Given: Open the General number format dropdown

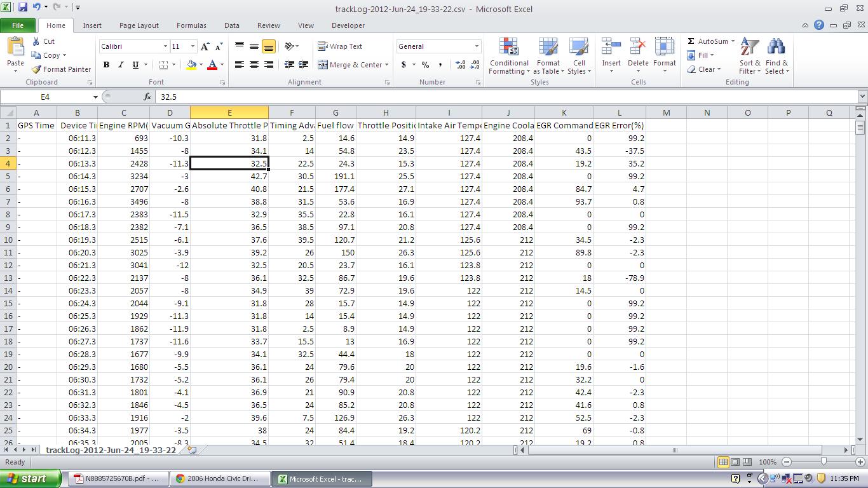Looking at the screenshot, I should [477, 46].
